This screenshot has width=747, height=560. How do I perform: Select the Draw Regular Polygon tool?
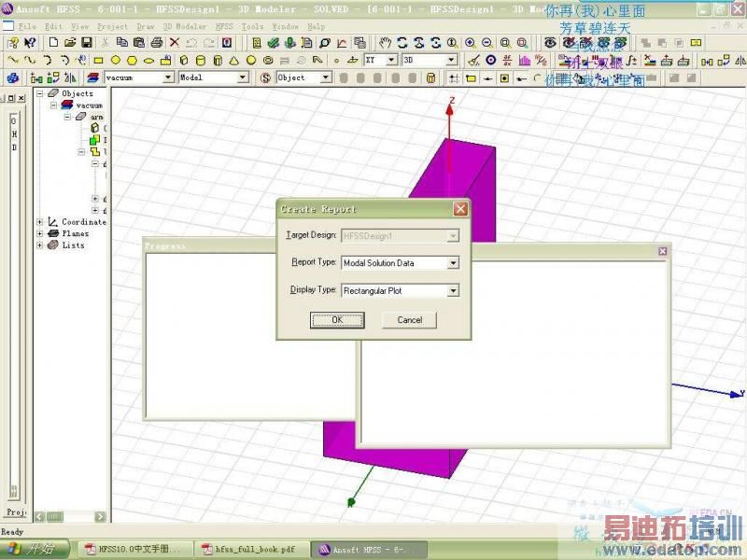click(132, 61)
